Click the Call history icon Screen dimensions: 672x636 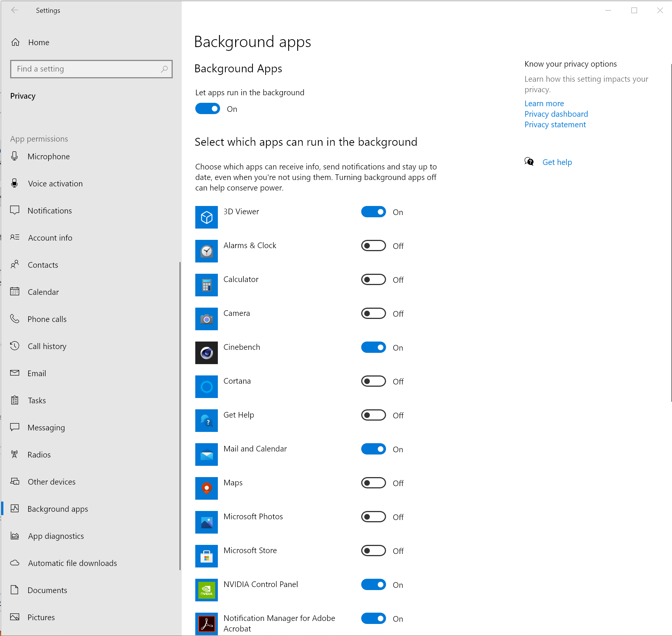point(15,346)
